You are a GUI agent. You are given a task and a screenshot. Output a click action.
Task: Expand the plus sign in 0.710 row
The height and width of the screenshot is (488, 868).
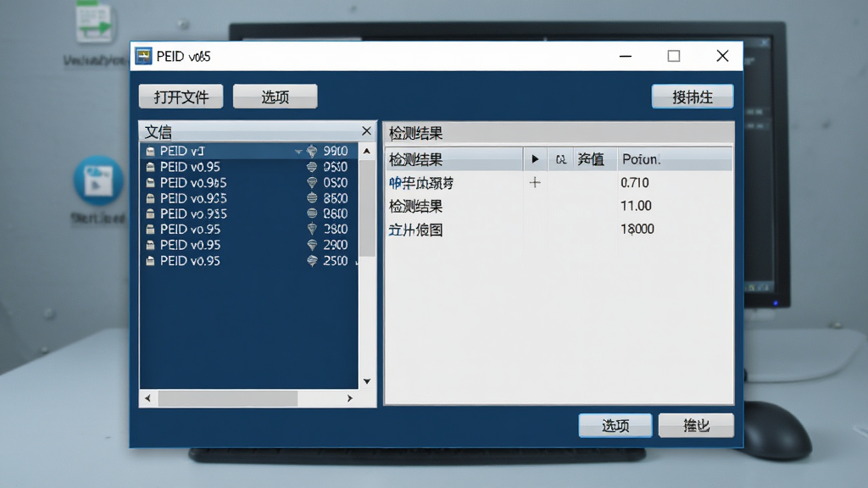click(535, 183)
